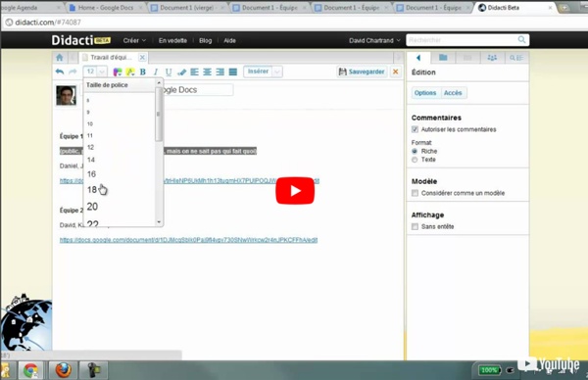Choose font size 18 from the list
This screenshot has width=588, height=380.
[x=92, y=190]
